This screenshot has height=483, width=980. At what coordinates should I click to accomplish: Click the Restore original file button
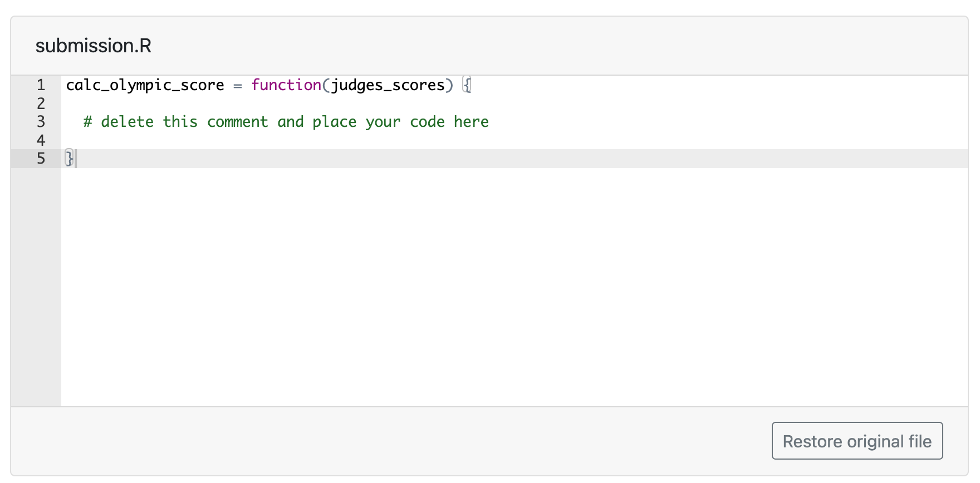coord(856,441)
